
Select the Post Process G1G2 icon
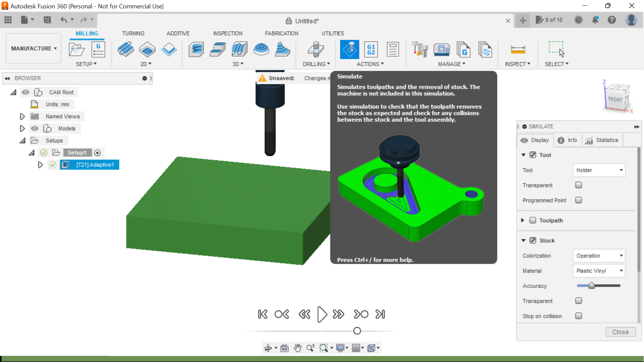point(371,49)
